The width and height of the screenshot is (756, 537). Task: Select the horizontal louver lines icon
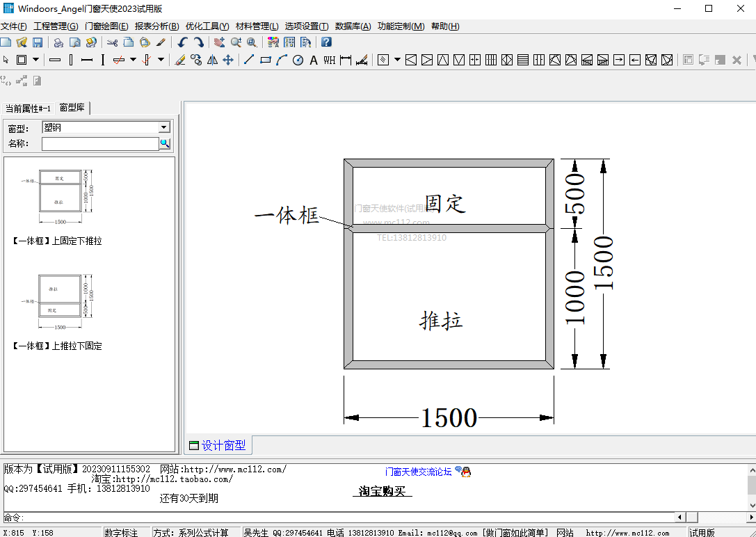click(522, 60)
